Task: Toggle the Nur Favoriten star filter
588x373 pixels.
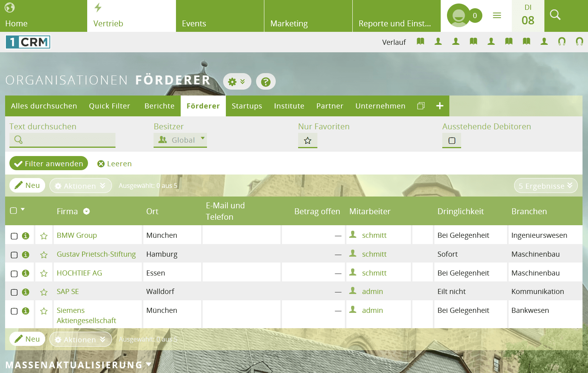Action: 308,140
